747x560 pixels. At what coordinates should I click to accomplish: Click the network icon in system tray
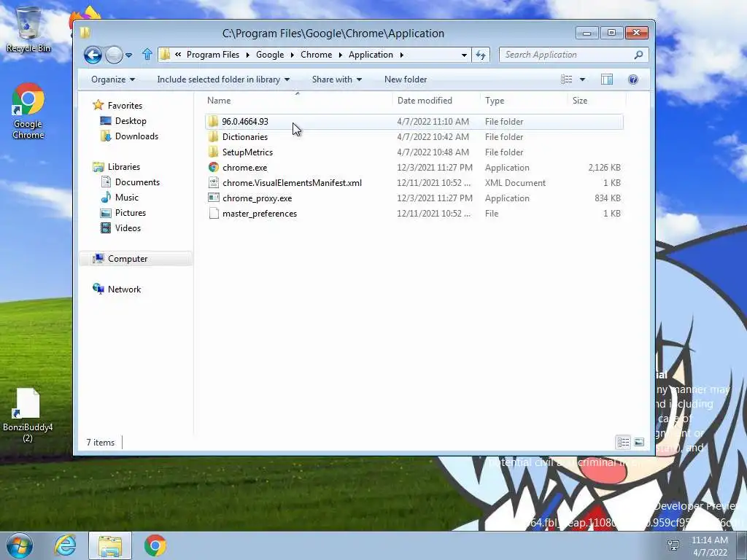[673, 545]
